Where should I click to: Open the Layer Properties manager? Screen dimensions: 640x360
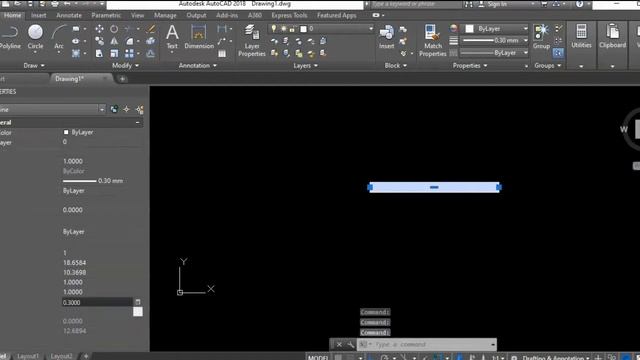tap(252, 41)
